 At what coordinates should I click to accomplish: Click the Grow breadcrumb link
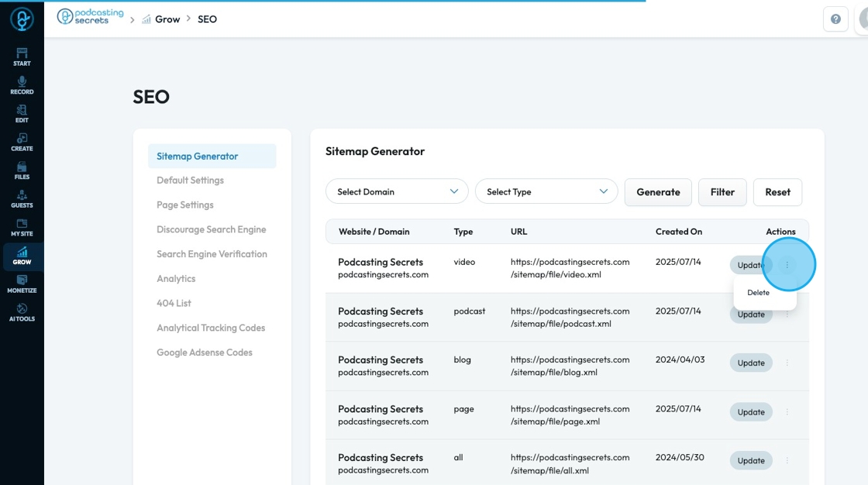coord(167,19)
